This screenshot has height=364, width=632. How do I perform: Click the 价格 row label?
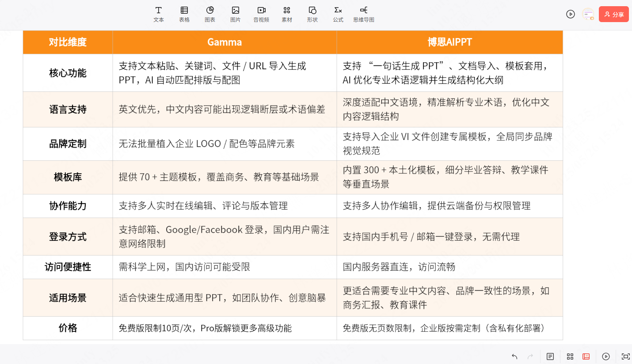(68, 328)
